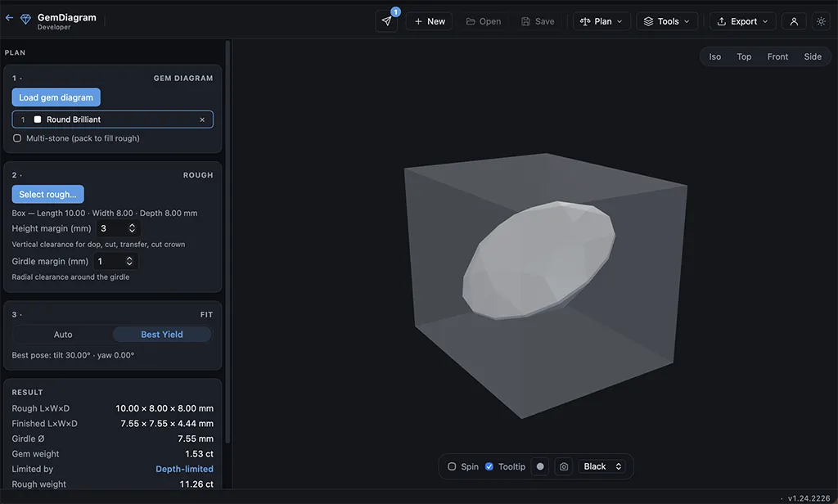Viewport: 838px width, 504px height.
Task: Open the paper plane notifications icon
Action: click(x=386, y=21)
